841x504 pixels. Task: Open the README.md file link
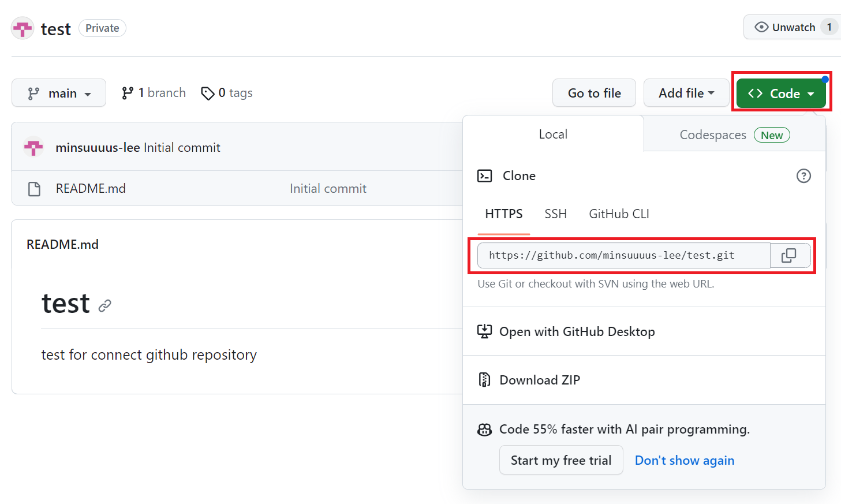point(91,189)
